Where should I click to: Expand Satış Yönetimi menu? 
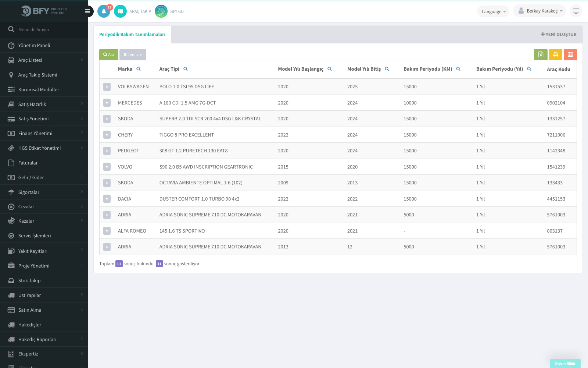(x=44, y=119)
